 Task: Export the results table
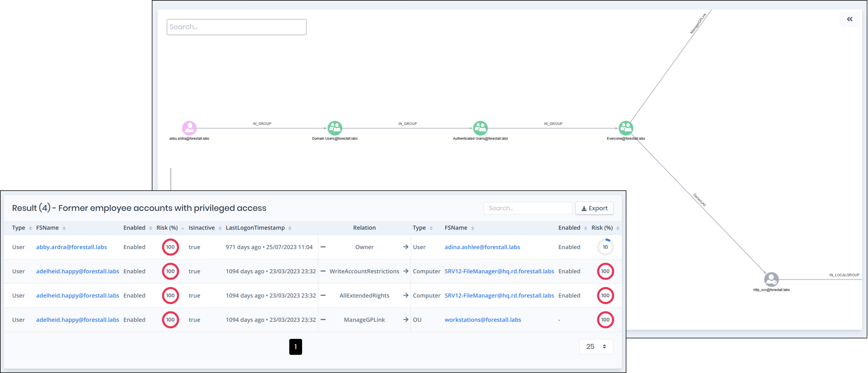[x=594, y=209]
